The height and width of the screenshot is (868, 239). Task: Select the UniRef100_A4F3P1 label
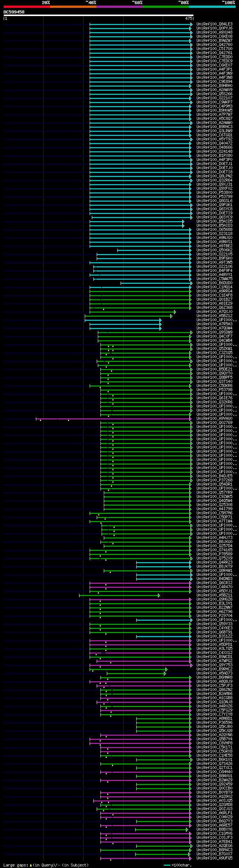[x=214, y=69]
